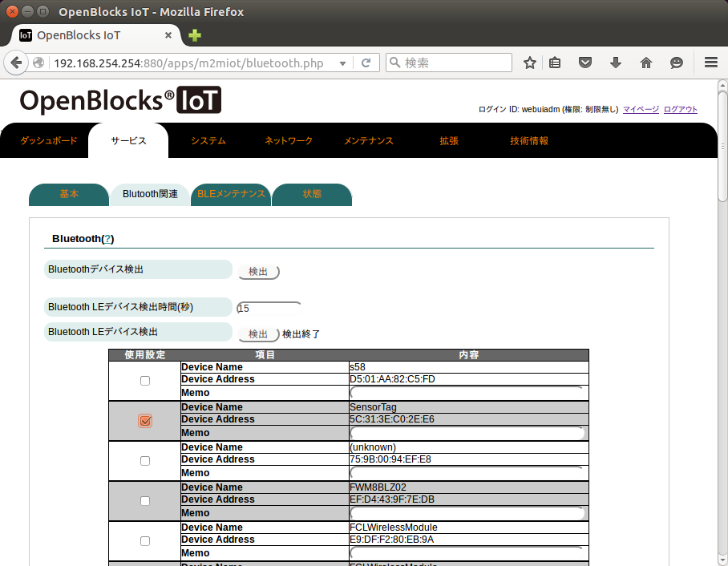Focus the LE detection time field showing 15
The image size is (728, 566).
[269, 308]
